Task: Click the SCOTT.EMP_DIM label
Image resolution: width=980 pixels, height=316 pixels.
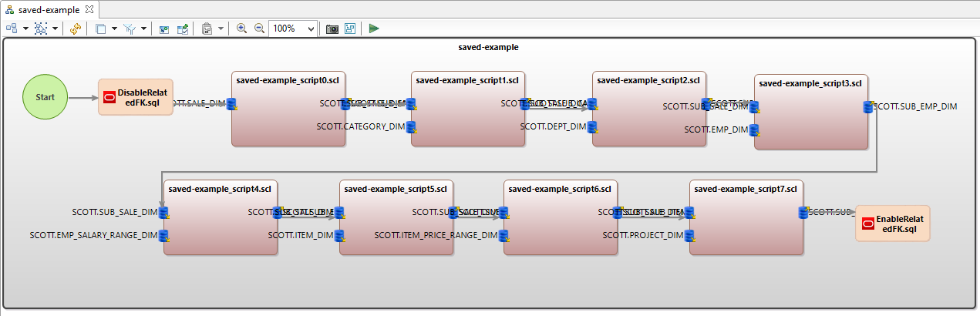Action: point(716,129)
